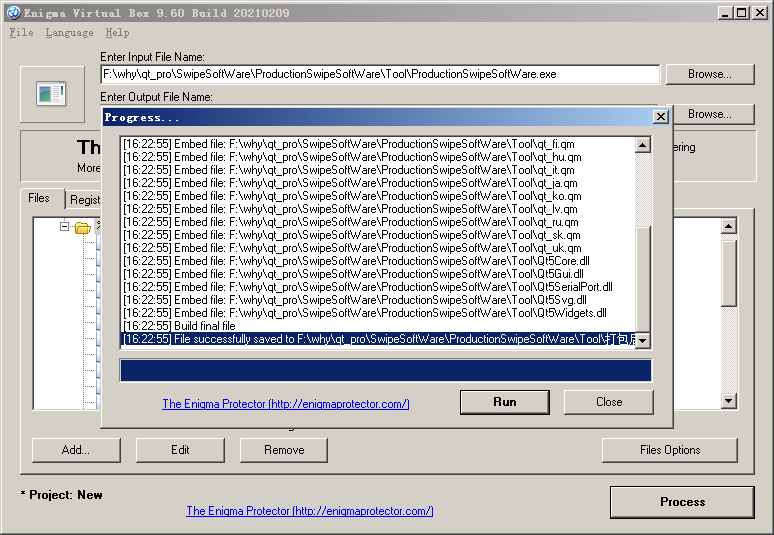Click the log list scrollbar thumb
The image size is (774, 535).
642,279
